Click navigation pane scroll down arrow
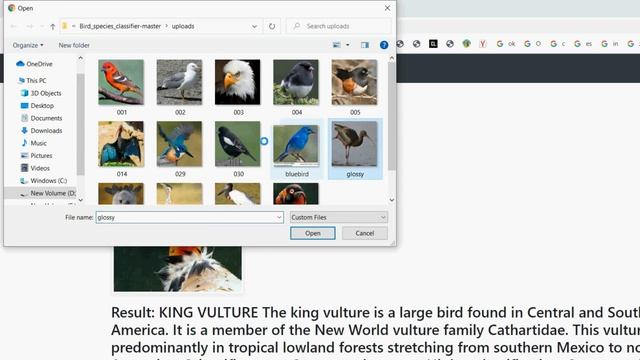 click(x=80, y=200)
